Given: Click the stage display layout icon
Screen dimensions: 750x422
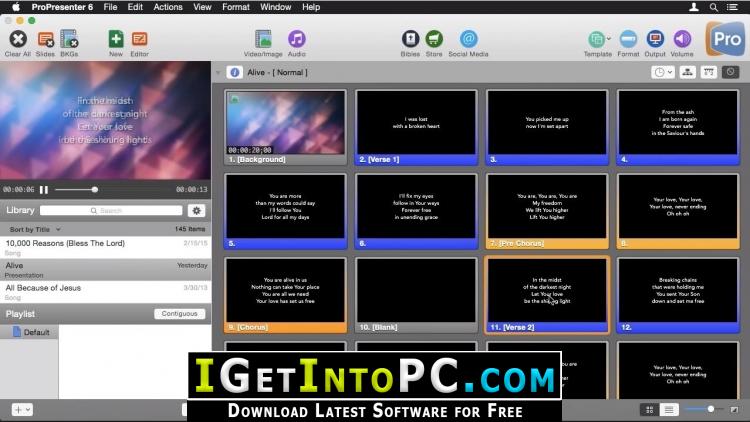Looking at the screenshot, I should tap(708, 72).
